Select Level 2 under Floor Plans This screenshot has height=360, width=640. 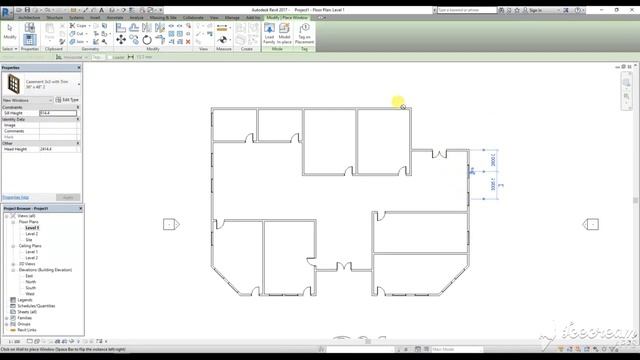[x=31, y=234]
